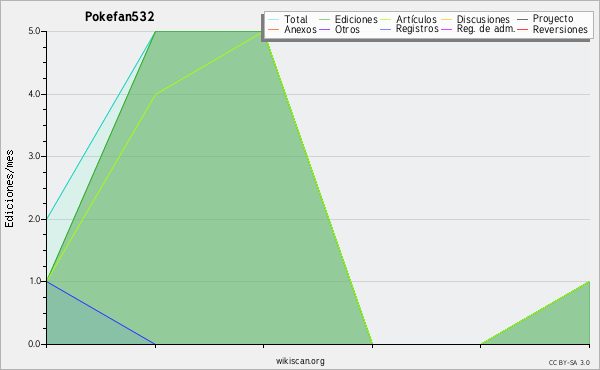Select the Artículos legend label
Viewport: 600px width, 370px height.
click(x=416, y=19)
